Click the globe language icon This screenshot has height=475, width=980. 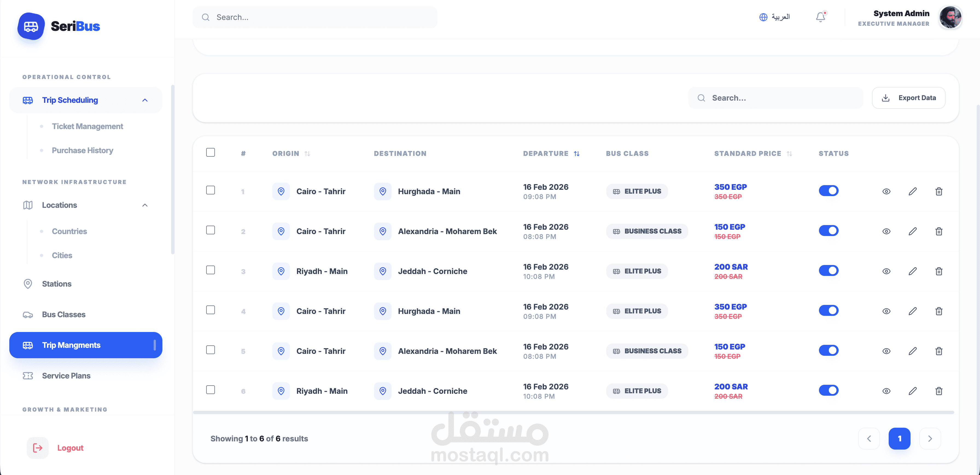[763, 17]
